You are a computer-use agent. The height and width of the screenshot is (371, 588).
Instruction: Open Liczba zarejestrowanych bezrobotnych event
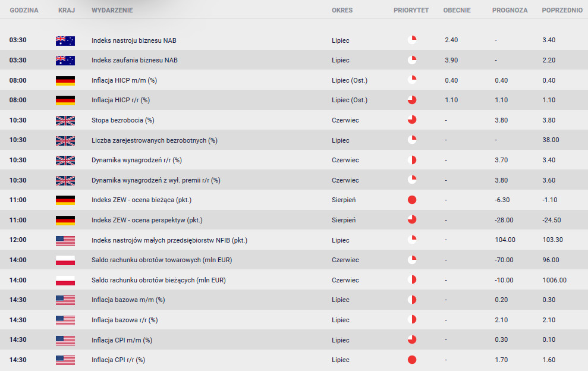point(154,140)
